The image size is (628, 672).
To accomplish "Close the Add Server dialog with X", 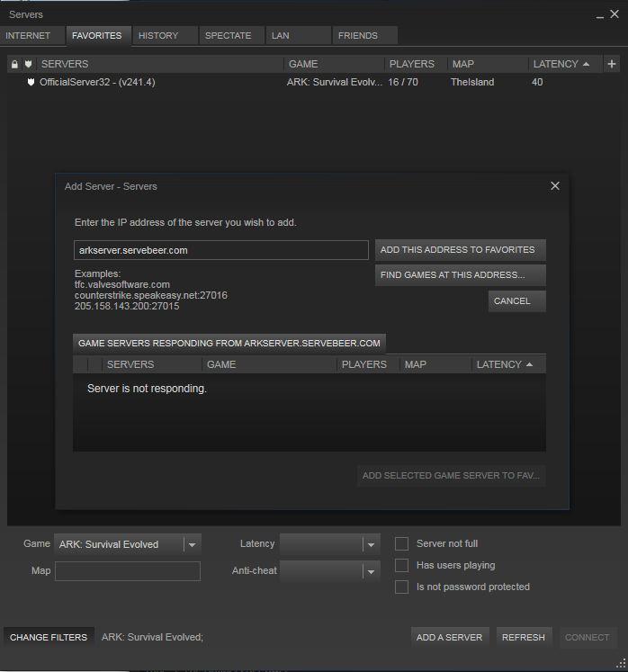I will pos(554,186).
